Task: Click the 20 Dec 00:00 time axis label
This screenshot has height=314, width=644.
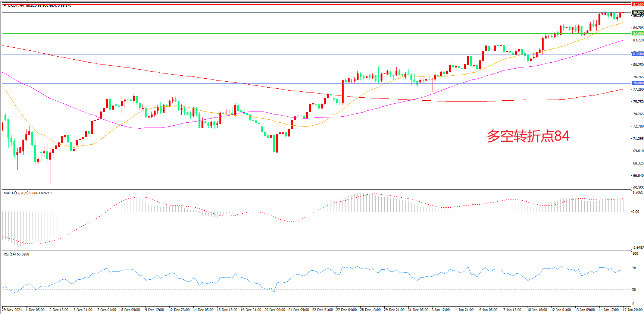Action: coord(275,310)
